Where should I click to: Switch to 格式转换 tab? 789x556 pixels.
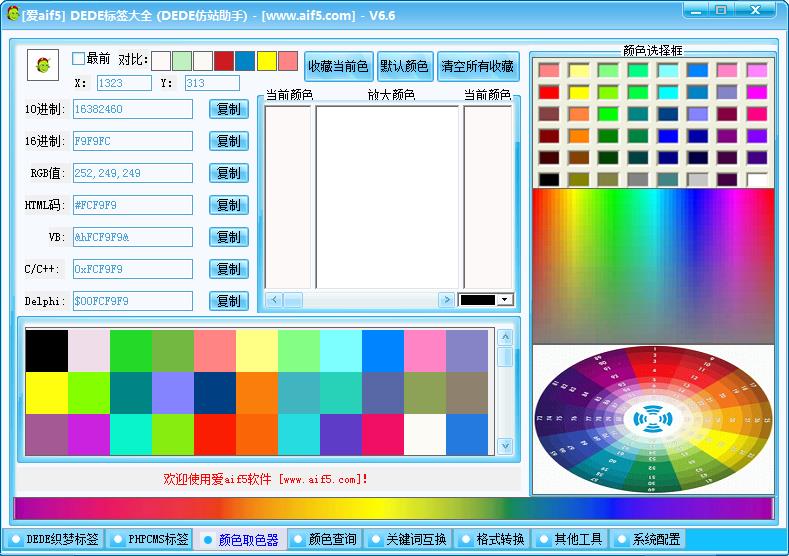click(x=492, y=539)
